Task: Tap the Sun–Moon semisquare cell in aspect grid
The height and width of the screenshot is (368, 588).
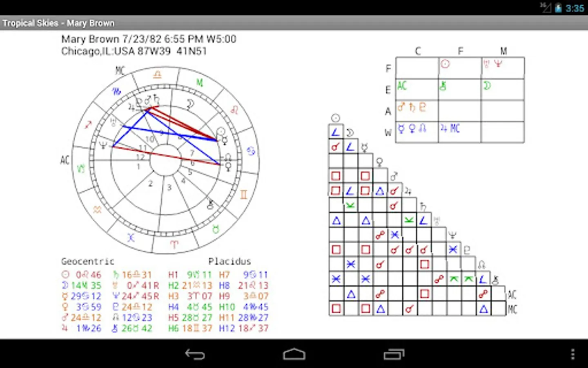Action: click(336, 132)
